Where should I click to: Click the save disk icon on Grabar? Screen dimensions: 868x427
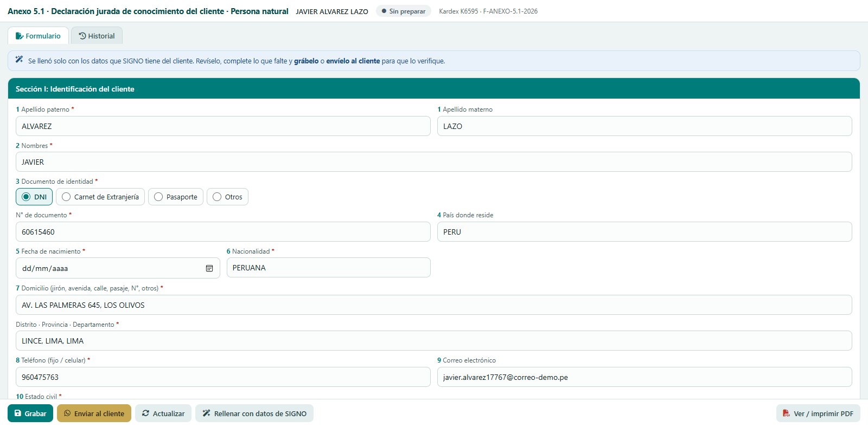click(x=18, y=413)
